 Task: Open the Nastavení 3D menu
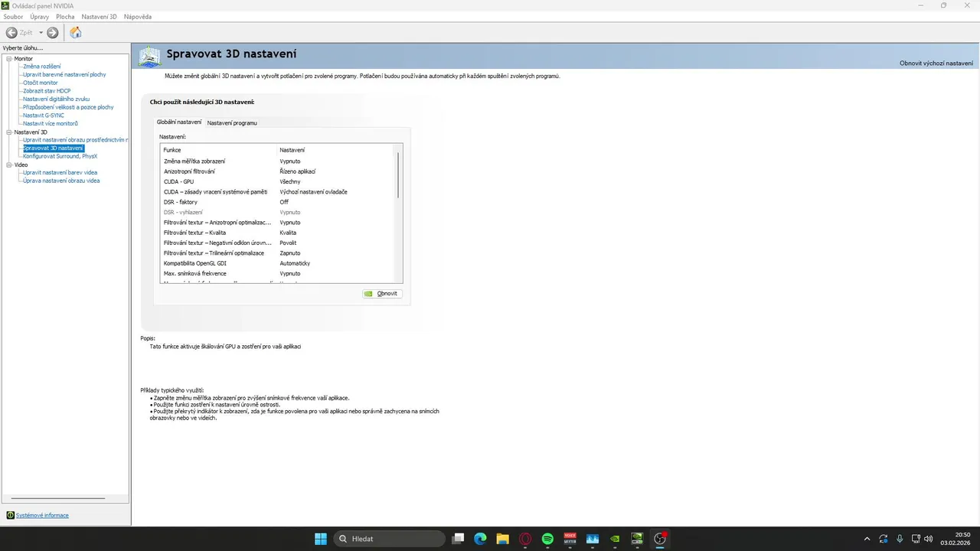click(100, 16)
